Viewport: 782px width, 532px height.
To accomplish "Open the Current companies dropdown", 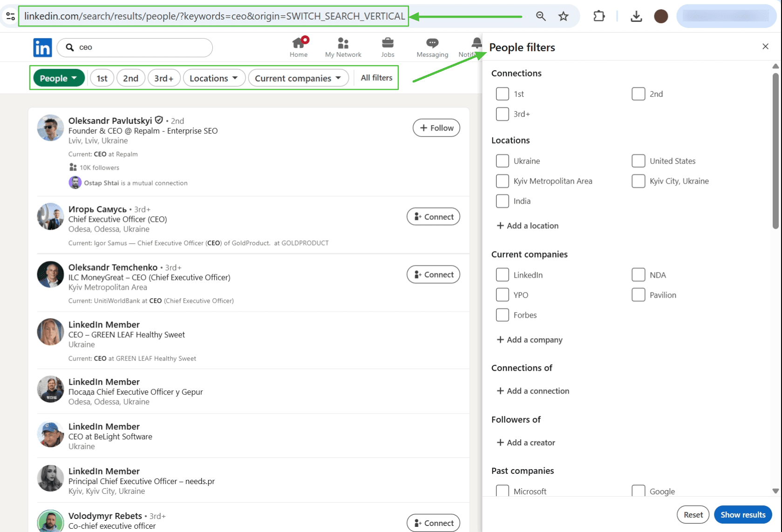I will 298,78.
